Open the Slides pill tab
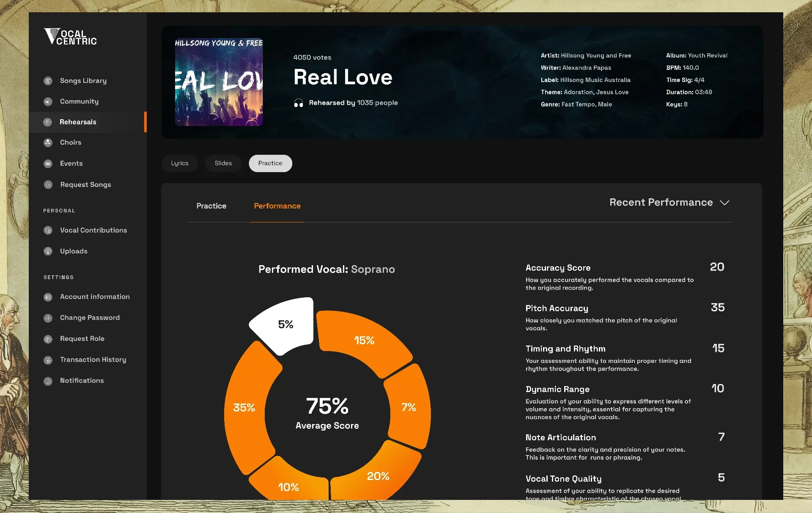This screenshot has height=513, width=812. pyautogui.click(x=223, y=163)
